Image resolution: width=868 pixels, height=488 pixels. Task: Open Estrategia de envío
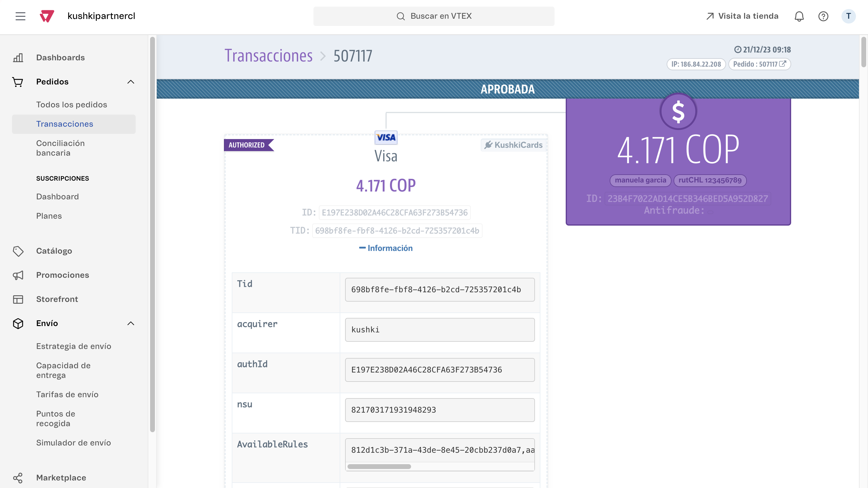(74, 346)
